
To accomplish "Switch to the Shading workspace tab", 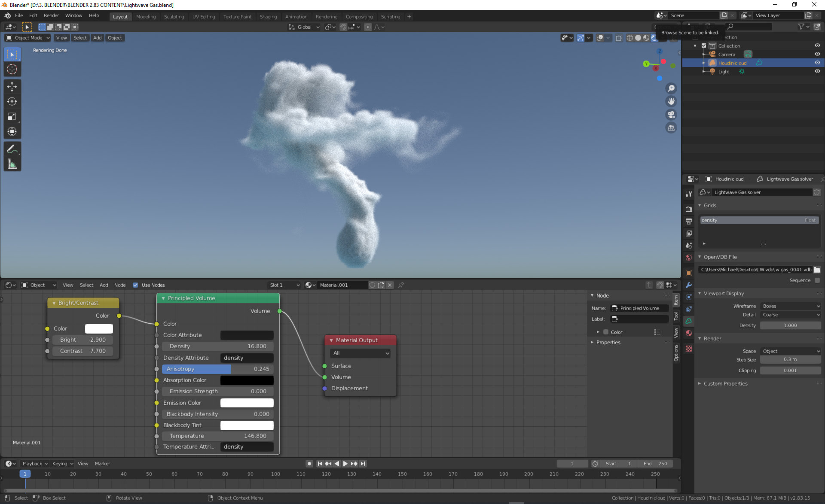I will tap(268, 17).
